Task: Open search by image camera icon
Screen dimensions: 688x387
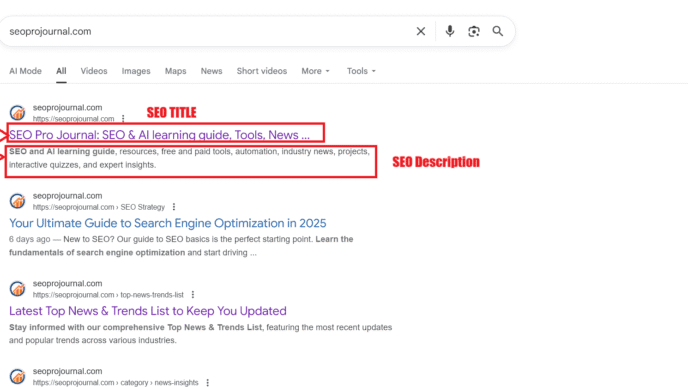Action: (474, 31)
